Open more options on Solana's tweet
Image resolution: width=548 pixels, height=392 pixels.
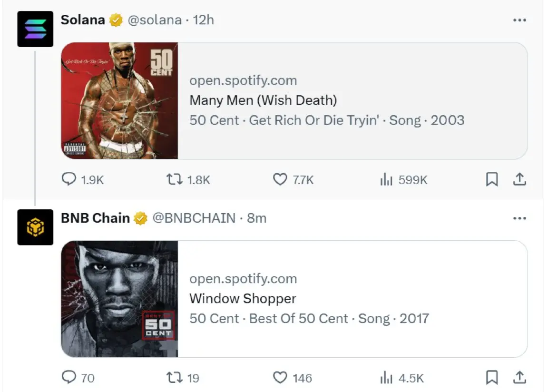point(519,20)
